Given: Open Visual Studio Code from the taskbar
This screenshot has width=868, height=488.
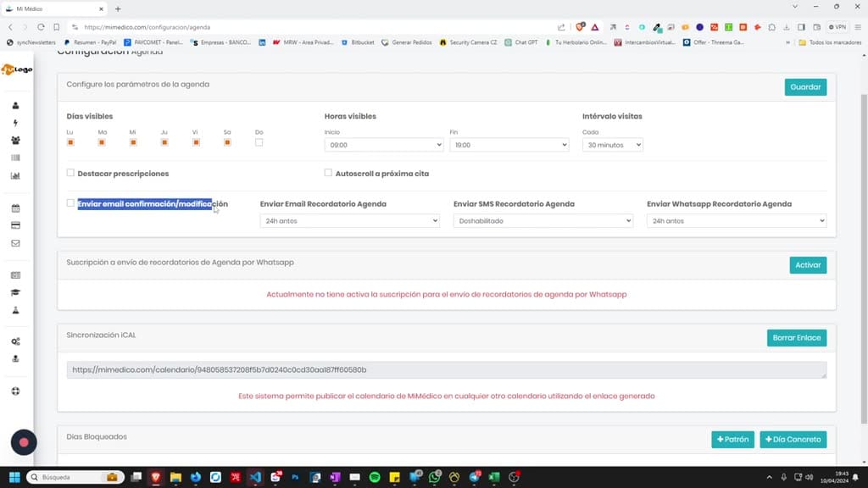Looking at the screenshot, I should [x=255, y=477].
